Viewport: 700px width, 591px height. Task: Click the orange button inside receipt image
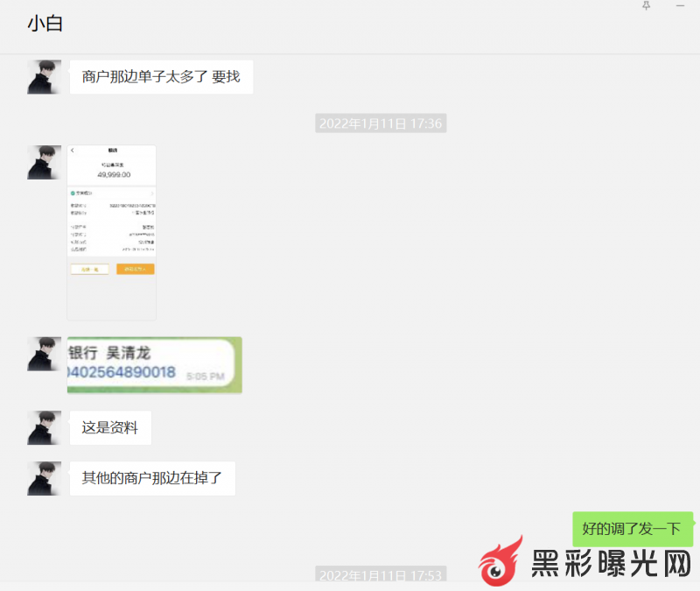(135, 270)
